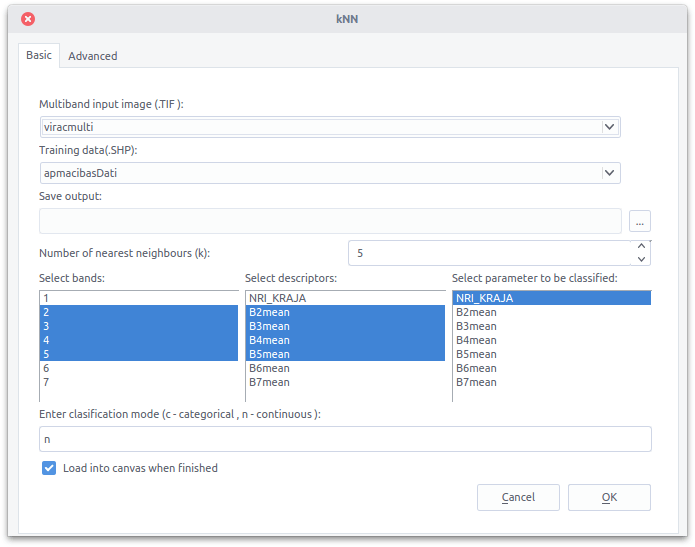This screenshot has width=695, height=547.
Task: Toggle Load into canvas when finished checkbox
Action: pos(49,468)
